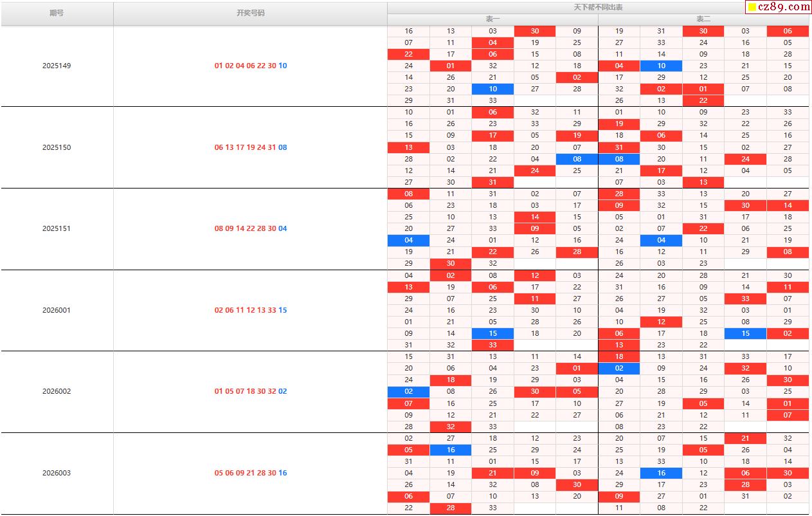Click the 开奖号码 column header
812x516 pixels.
tap(250, 13)
